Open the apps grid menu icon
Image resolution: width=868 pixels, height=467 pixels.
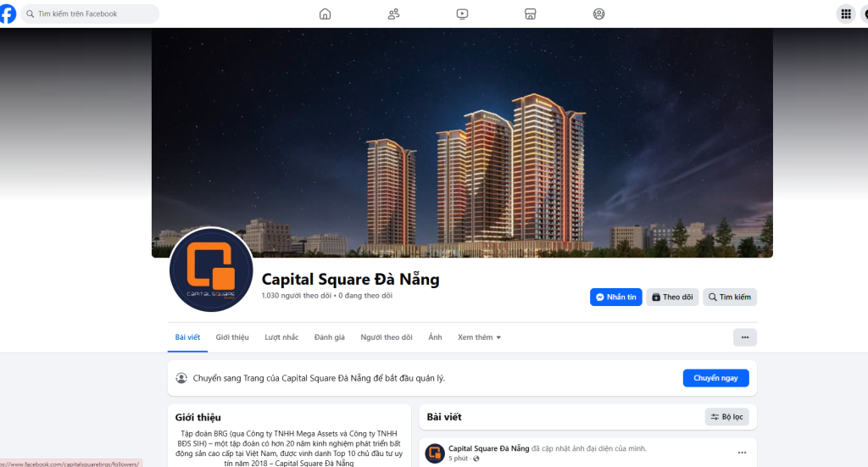846,14
